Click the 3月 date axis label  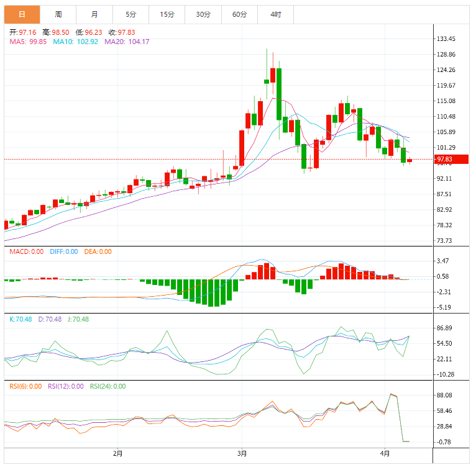[x=242, y=454]
